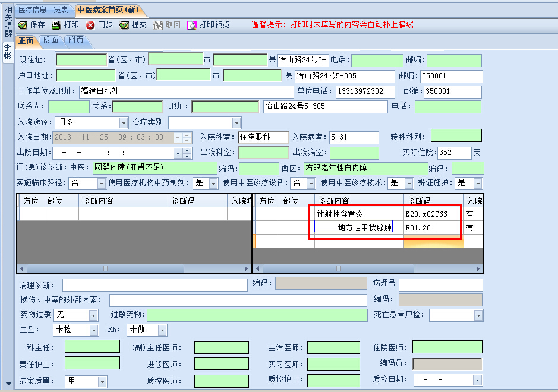The height and width of the screenshot is (392, 558).
Task: Expand the 药物过敏 dropdown
Action: tap(93, 315)
